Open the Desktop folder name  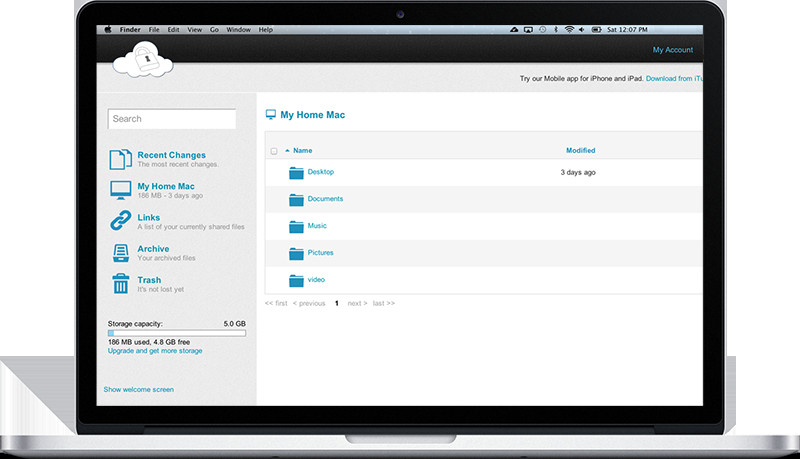point(320,172)
